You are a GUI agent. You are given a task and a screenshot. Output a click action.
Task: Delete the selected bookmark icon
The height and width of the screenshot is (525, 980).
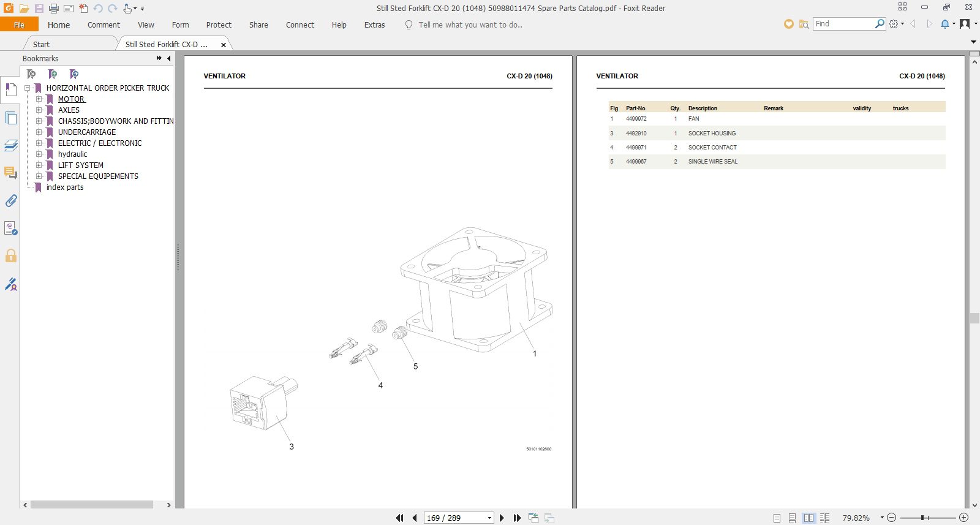click(31, 74)
